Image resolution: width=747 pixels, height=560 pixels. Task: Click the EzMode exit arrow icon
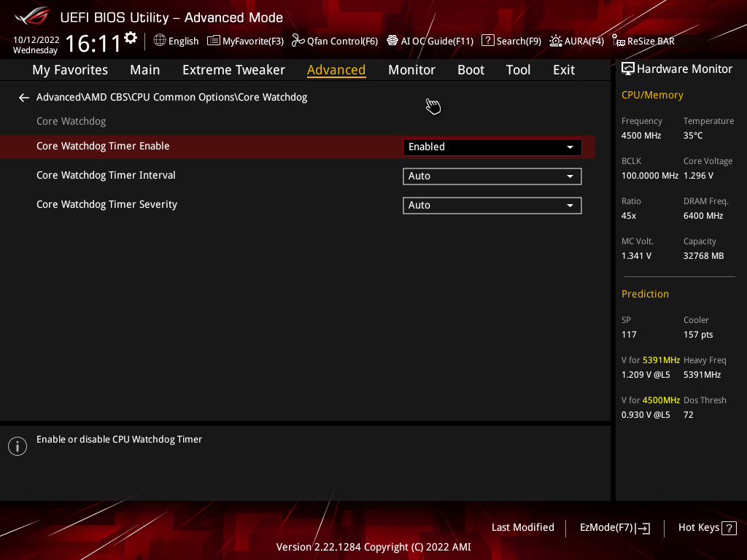click(x=643, y=528)
